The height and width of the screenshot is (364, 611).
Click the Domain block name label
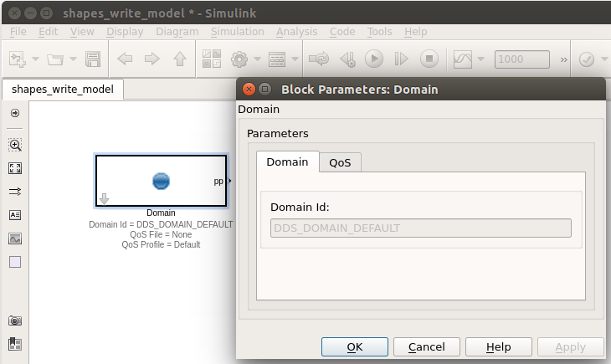point(161,213)
